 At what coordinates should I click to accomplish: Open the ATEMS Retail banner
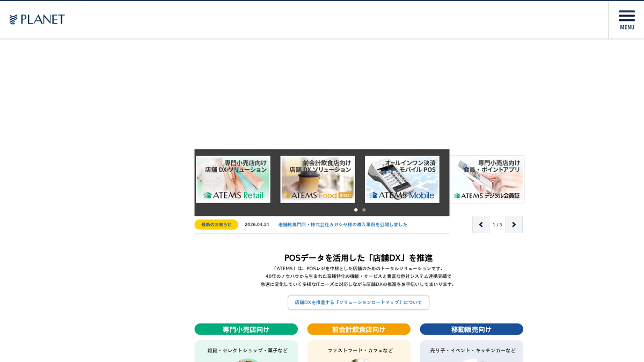233,179
